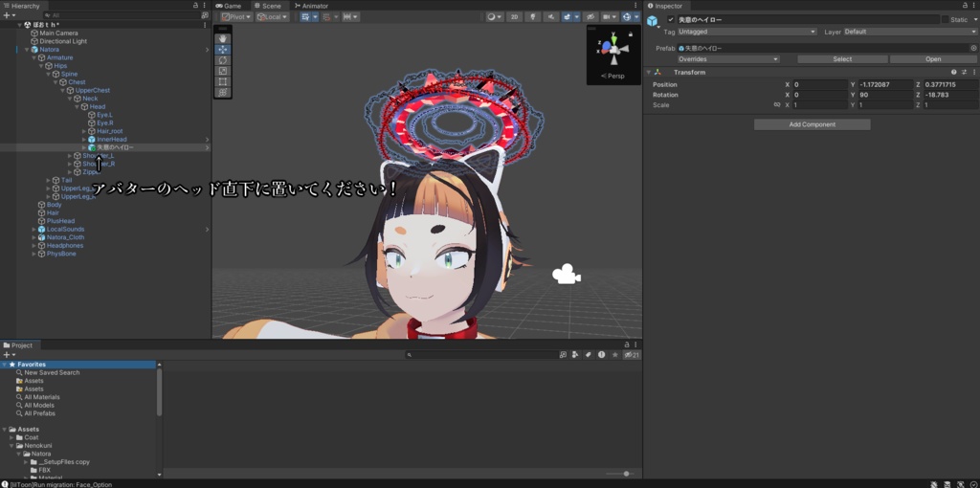Viewport: 980px width, 488px height.
Task: Collapse the Head bone in Hierarchy
Action: (x=77, y=107)
